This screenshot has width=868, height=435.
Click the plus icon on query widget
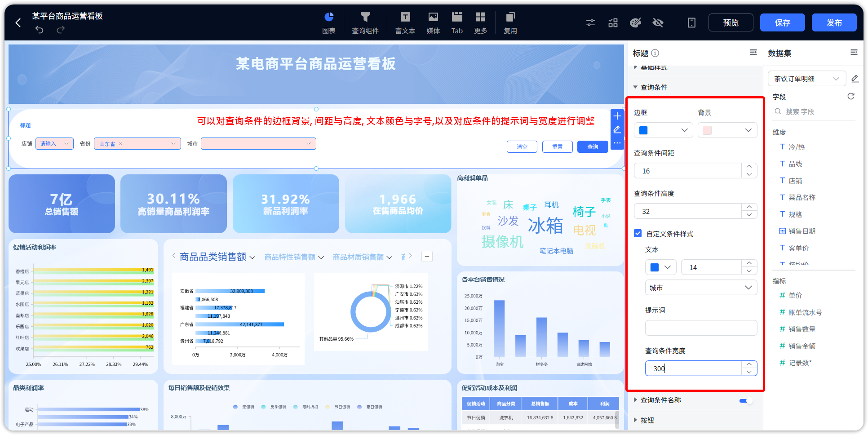617,116
